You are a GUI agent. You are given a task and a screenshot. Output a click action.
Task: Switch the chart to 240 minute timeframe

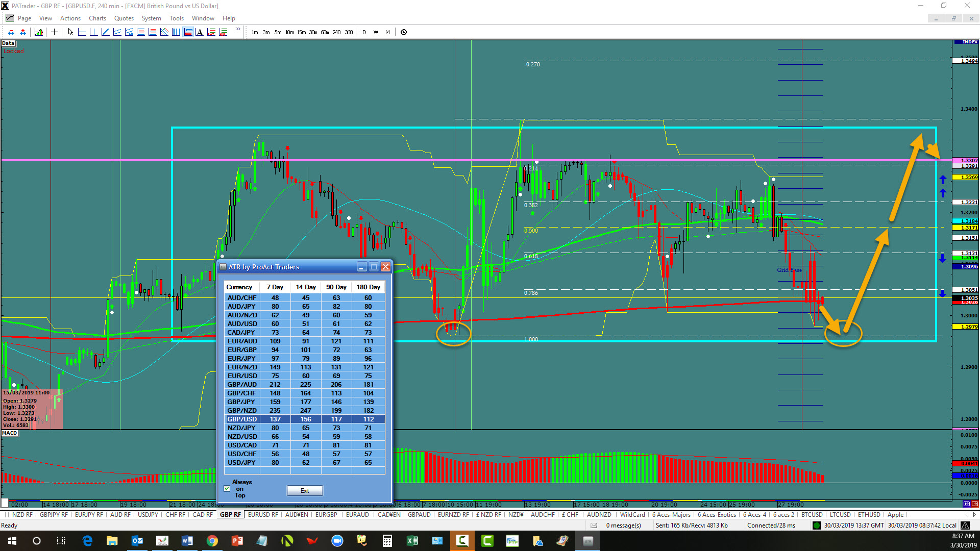[336, 32]
